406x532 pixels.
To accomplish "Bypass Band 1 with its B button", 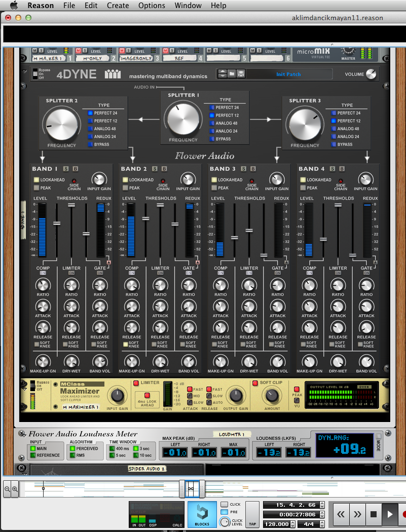I will pyautogui.click(x=76, y=169).
